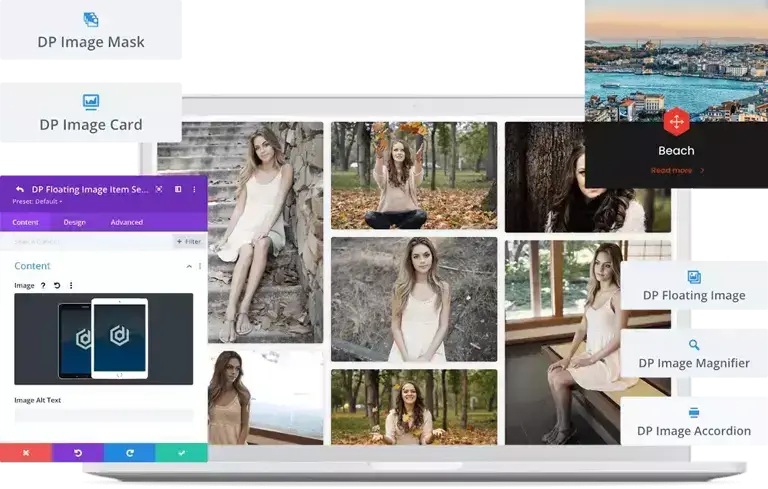This screenshot has height=489, width=768.
Task: Click the + Filter button
Action: 189,241
